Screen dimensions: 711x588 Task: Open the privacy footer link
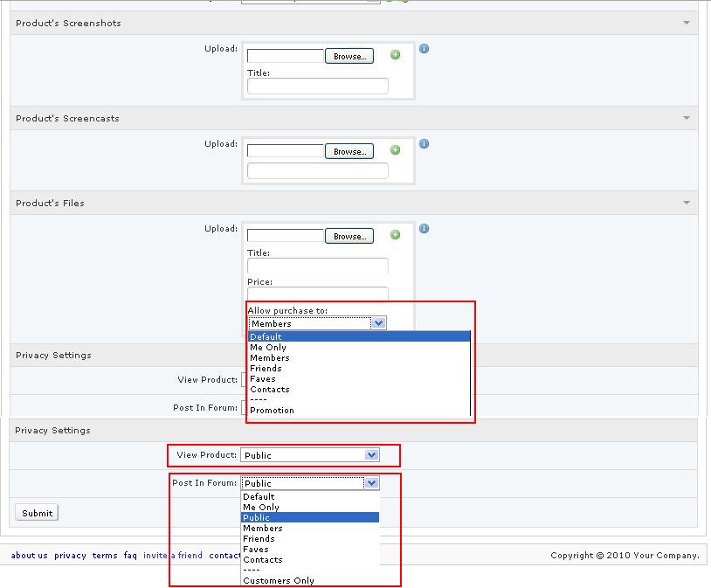click(70, 556)
